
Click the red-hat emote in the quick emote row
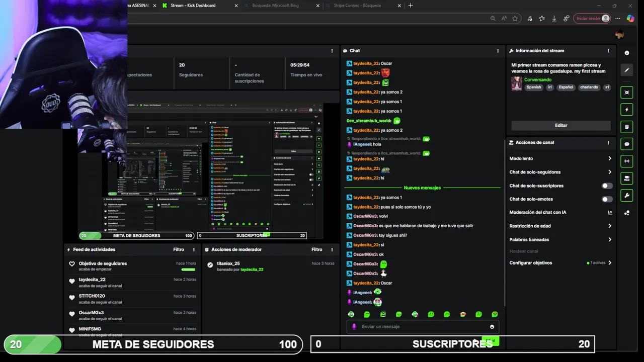click(x=463, y=314)
